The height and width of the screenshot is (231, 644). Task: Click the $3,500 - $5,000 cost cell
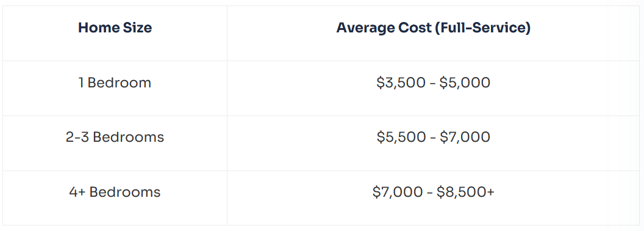pos(434,82)
